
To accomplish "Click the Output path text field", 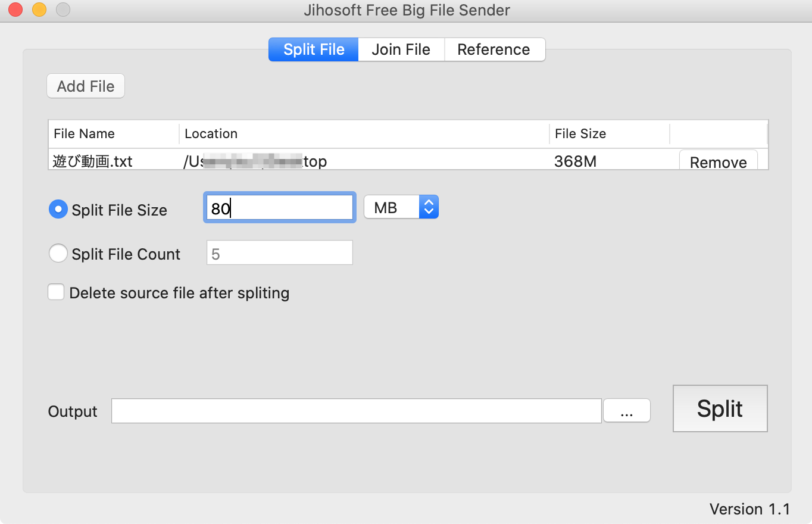I will (x=357, y=411).
